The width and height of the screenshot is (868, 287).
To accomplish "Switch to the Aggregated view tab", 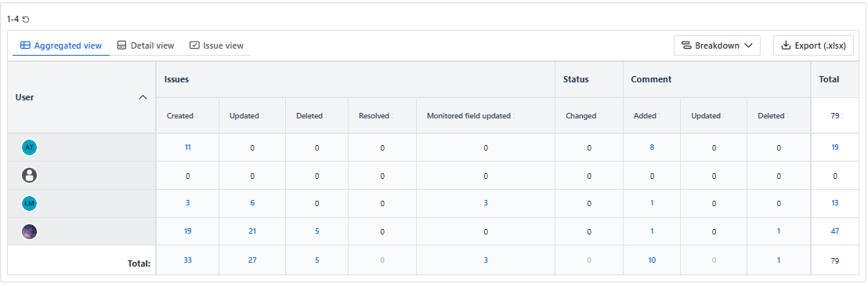I will click(61, 45).
